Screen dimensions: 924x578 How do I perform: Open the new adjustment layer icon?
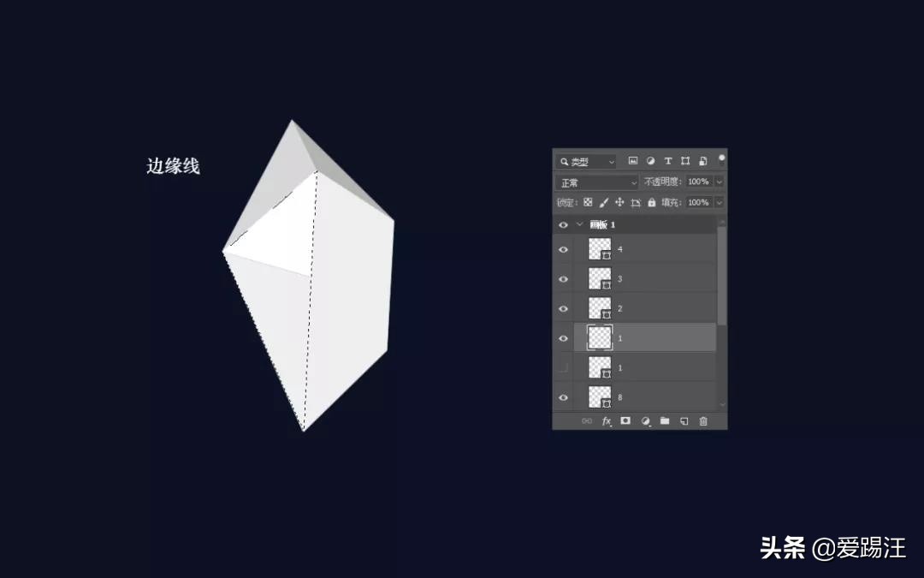pyautogui.click(x=644, y=421)
